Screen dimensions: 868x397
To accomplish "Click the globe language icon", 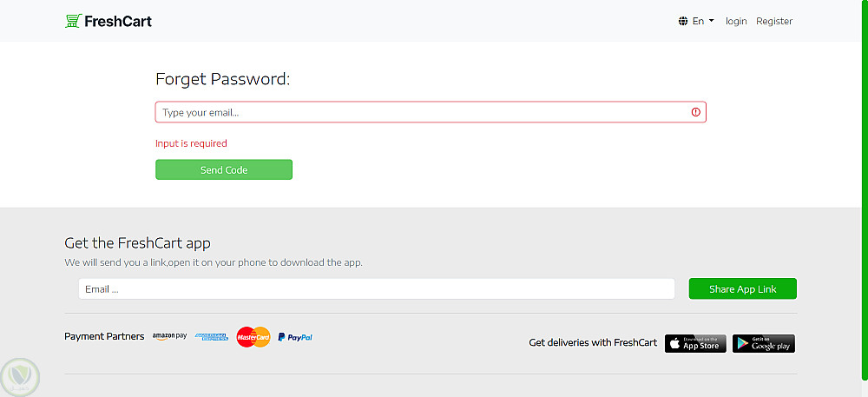I will point(683,21).
